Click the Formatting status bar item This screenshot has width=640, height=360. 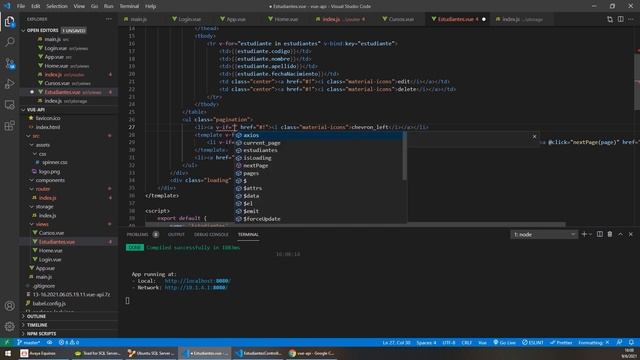pyautogui.click(x=593, y=342)
